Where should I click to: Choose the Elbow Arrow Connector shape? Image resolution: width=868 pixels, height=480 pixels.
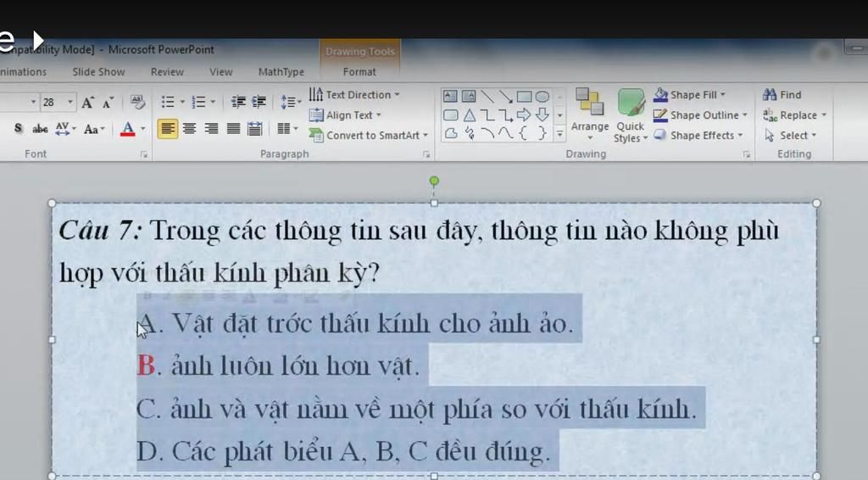(505, 115)
